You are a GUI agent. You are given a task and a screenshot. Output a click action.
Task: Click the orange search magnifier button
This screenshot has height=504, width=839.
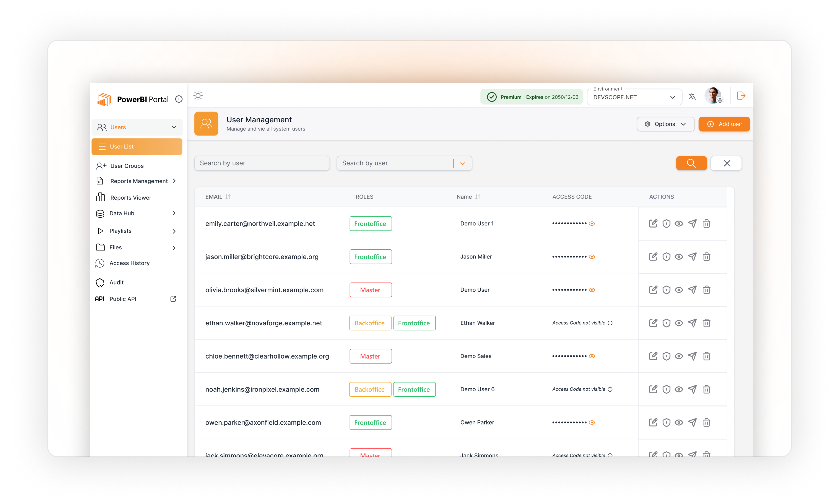(x=691, y=163)
